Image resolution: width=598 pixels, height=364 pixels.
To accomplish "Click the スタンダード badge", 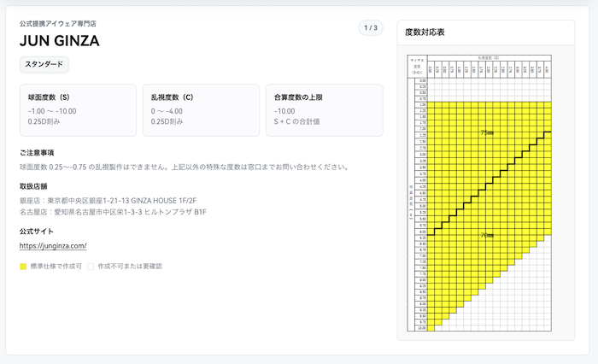I will (44, 64).
